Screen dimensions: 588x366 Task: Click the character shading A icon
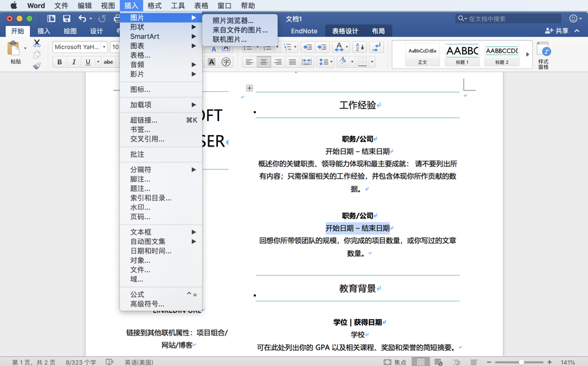click(212, 62)
